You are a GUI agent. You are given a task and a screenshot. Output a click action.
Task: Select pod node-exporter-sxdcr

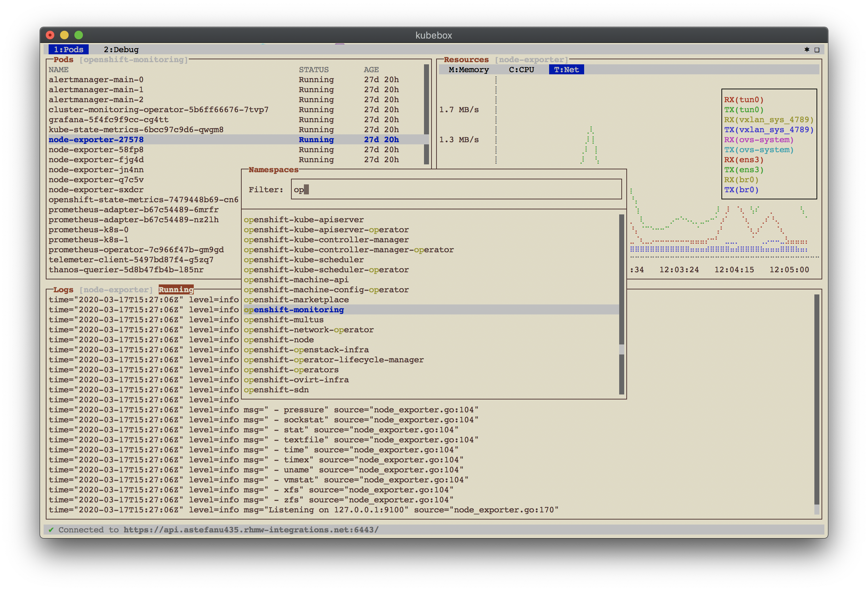click(96, 190)
